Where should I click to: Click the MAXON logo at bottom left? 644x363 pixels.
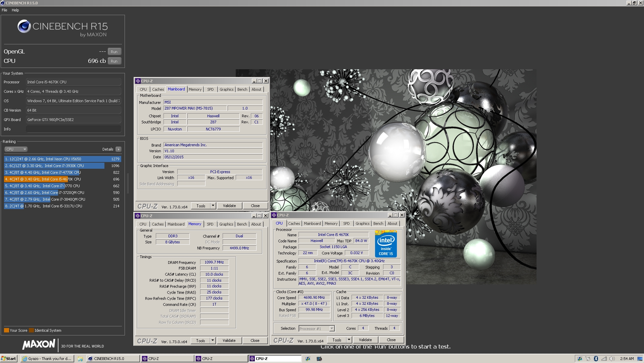pos(39,344)
